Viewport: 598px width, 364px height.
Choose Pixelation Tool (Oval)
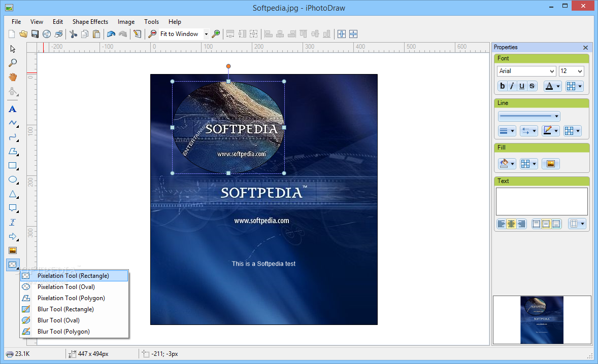coord(74,287)
